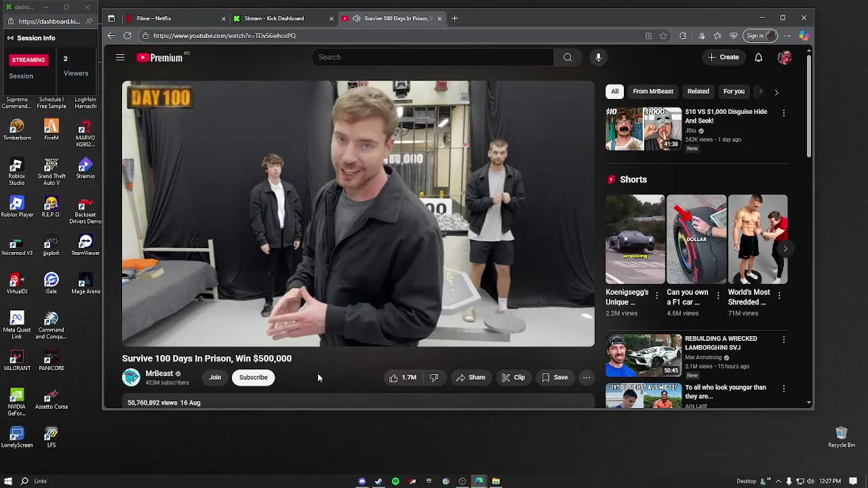Open YouTube notifications bell
The image size is (868, 488).
click(x=758, y=58)
